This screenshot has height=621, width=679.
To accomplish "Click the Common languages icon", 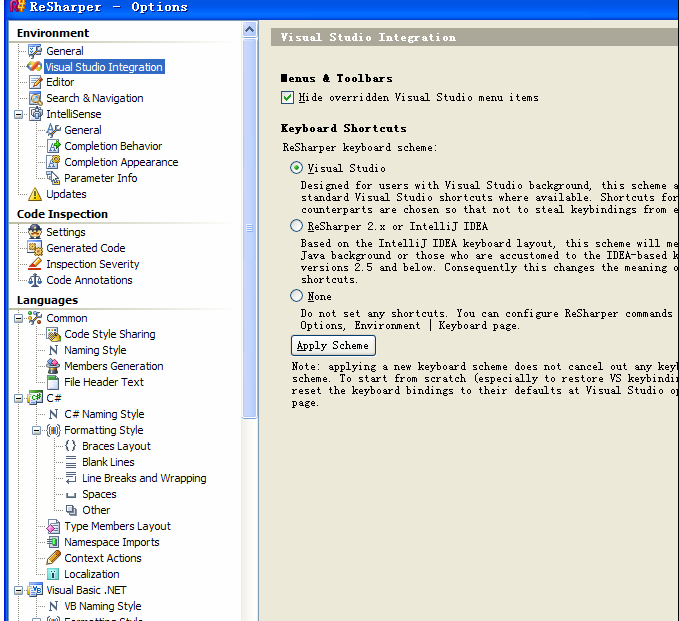I will tap(35, 318).
